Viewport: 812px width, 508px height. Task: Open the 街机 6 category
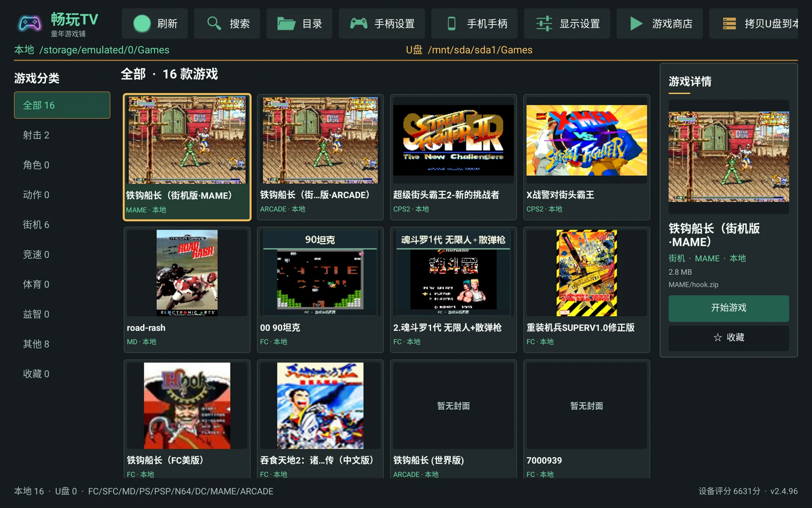coord(62,224)
